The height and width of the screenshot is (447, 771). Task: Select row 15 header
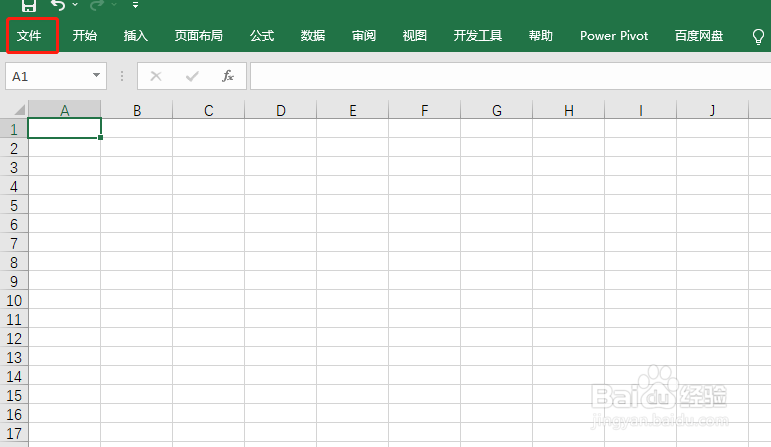tap(14, 395)
